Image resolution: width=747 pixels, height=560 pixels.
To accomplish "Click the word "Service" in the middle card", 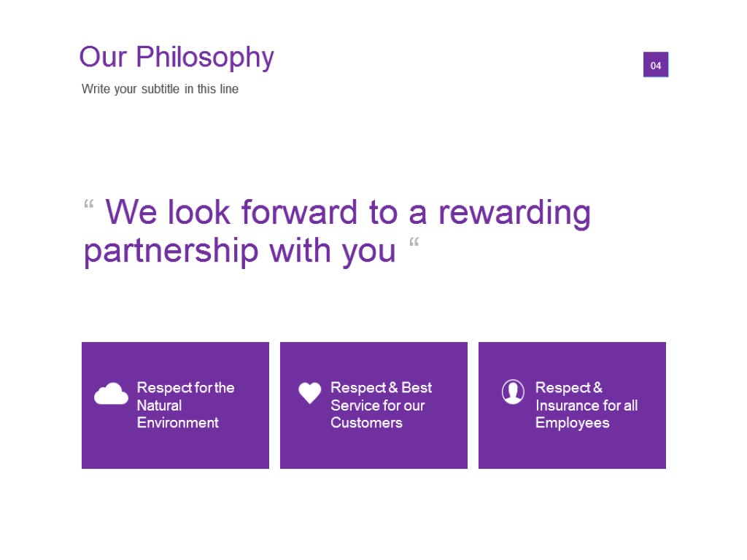I will (x=355, y=405).
